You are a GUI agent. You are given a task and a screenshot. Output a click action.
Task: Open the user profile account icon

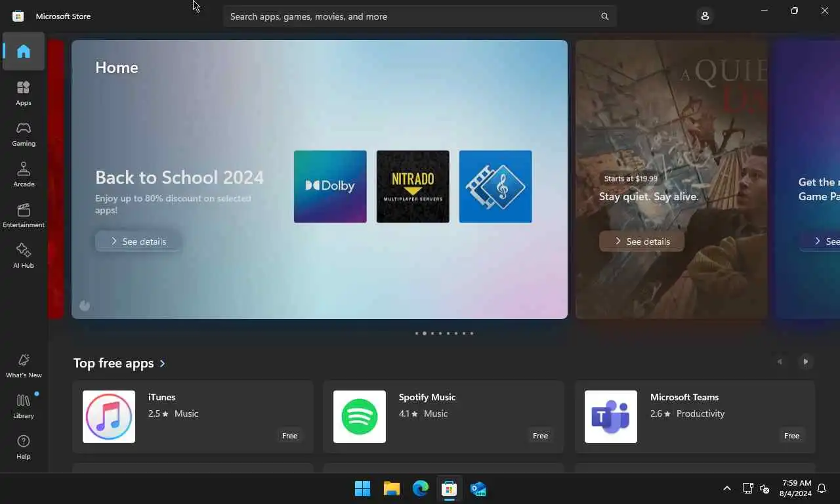coord(705,16)
